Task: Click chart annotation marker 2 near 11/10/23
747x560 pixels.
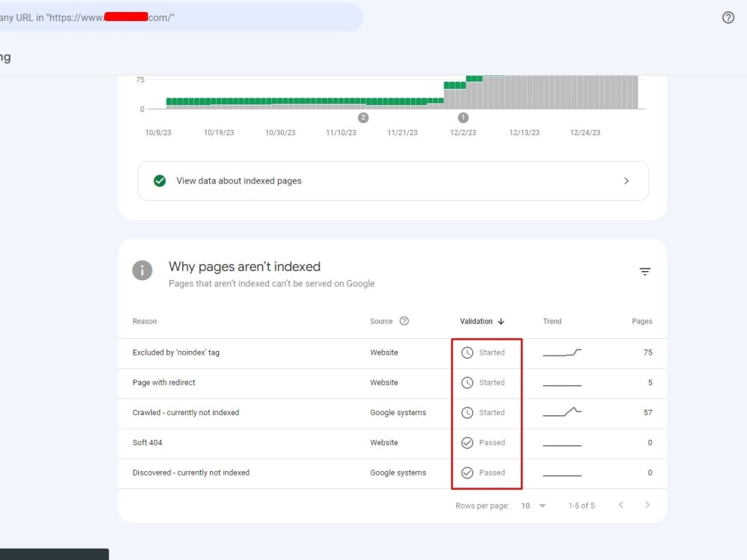Action: (364, 117)
